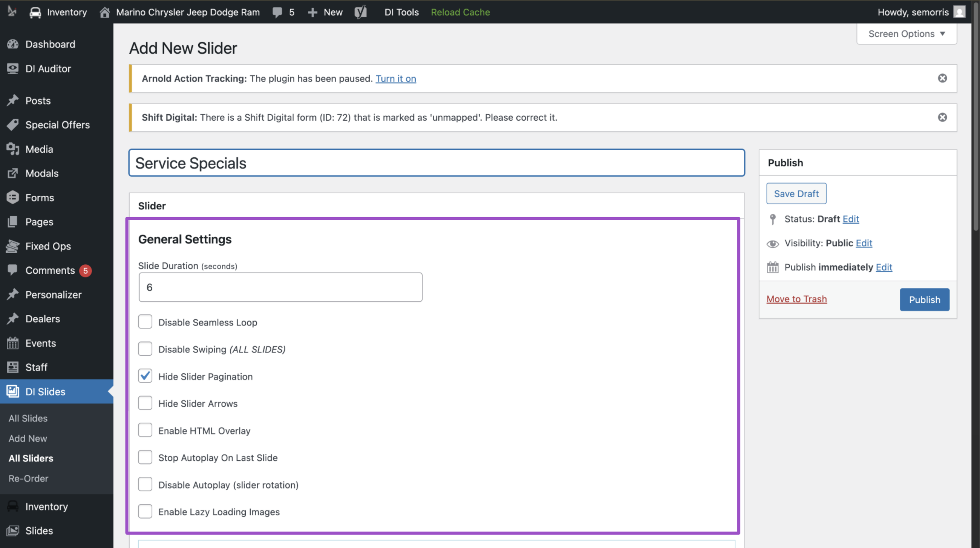Screen dimensions: 980x548
Task: Click Move to Trash link
Action: (797, 299)
